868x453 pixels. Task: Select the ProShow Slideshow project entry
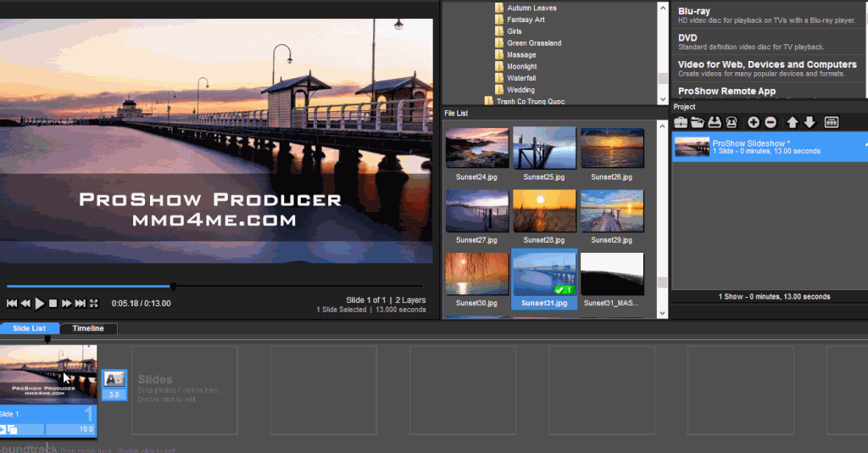770,147
